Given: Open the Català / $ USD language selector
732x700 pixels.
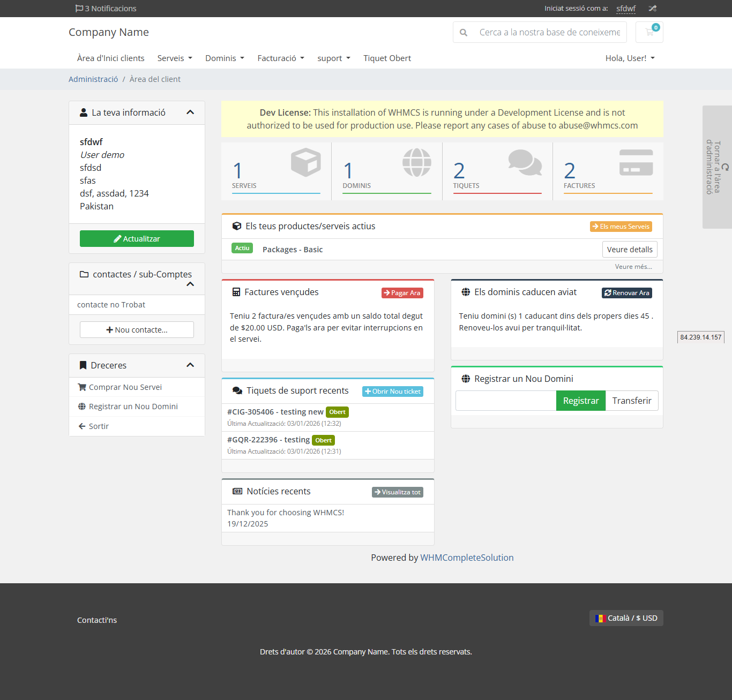Looking at the screenshot, I should (626, 618).
